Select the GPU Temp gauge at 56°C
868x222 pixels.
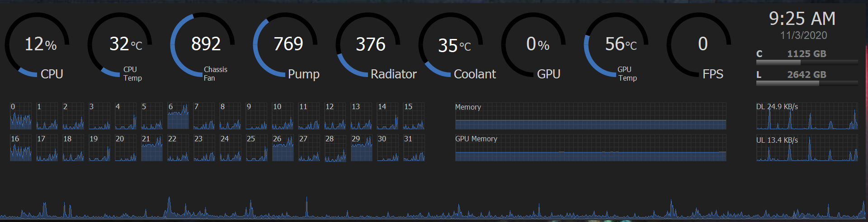click(616, 45)
